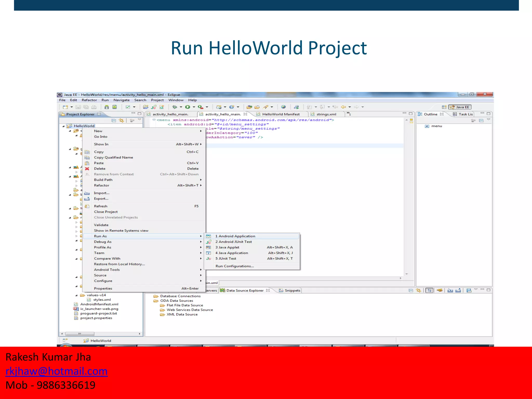
Task: Click the green Run toolbar button
Action: (x=187, y=107)
